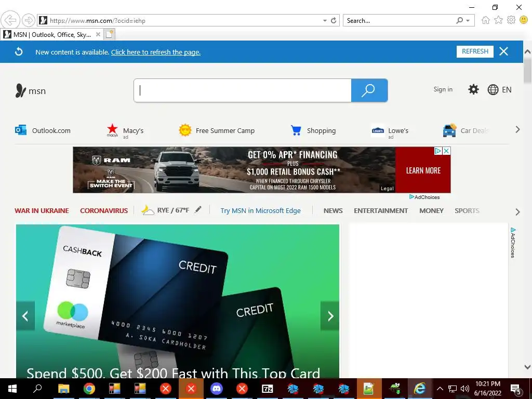Open the Macy's sponsored shortcut
The image size is (532, 399).
(x=125, y=131)
